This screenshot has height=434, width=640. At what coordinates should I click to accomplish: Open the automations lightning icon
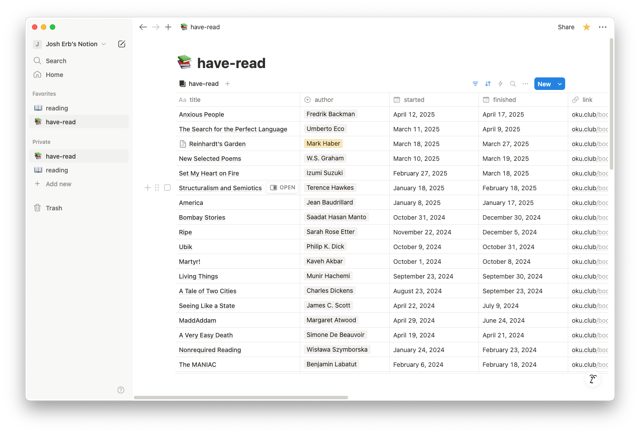[500, 84]
